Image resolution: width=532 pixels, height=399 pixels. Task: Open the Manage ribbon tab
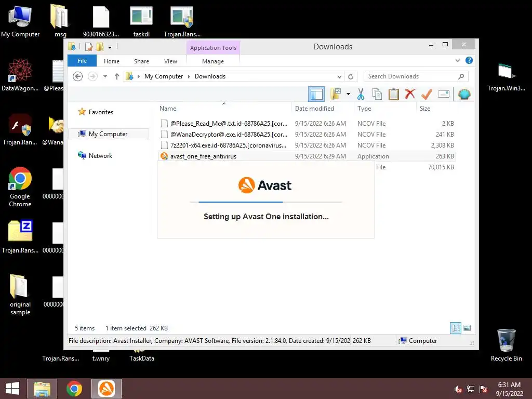point(212,61)
